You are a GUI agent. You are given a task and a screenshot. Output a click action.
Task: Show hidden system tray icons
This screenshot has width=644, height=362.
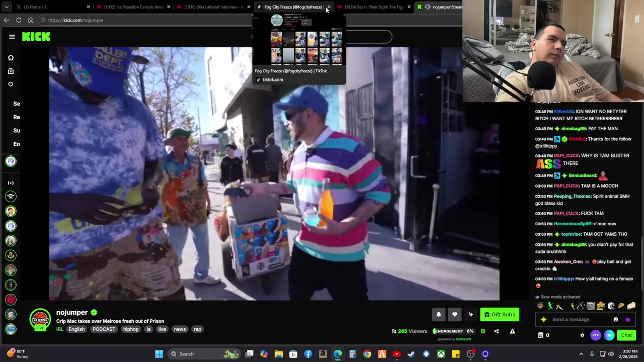pyautogui.click(x=581, y=354)
